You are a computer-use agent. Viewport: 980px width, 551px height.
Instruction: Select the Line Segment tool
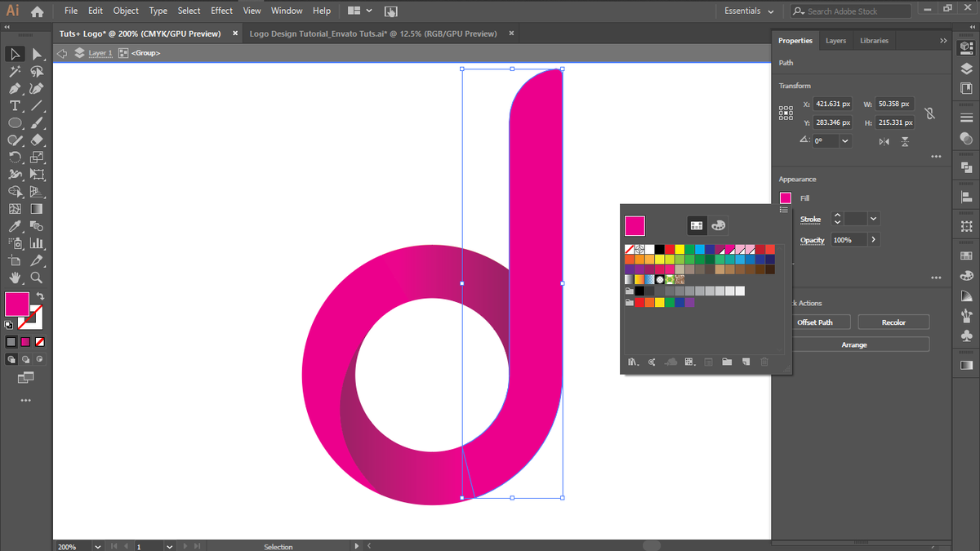click(37, 106)
